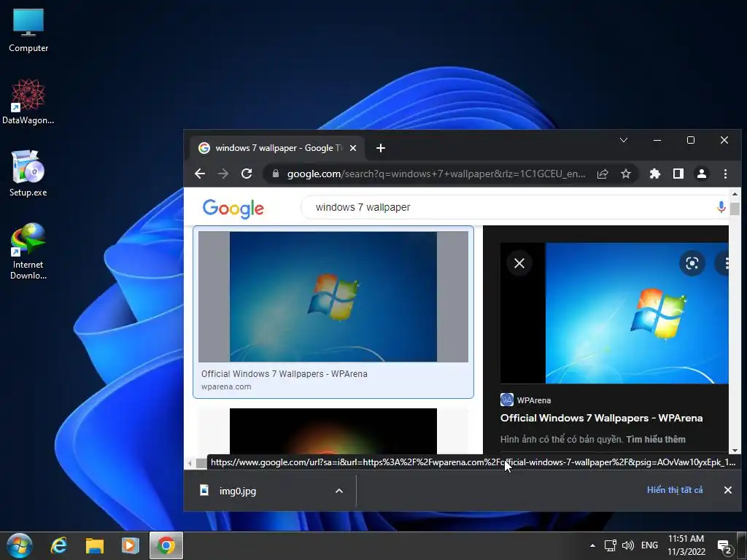Select Setup.exe desktop icon
The image size is (747, 560).
28,174
